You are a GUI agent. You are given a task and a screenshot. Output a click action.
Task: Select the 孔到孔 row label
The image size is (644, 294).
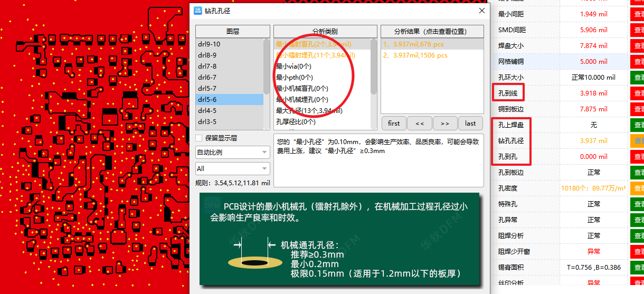click(x=508, y=157)
